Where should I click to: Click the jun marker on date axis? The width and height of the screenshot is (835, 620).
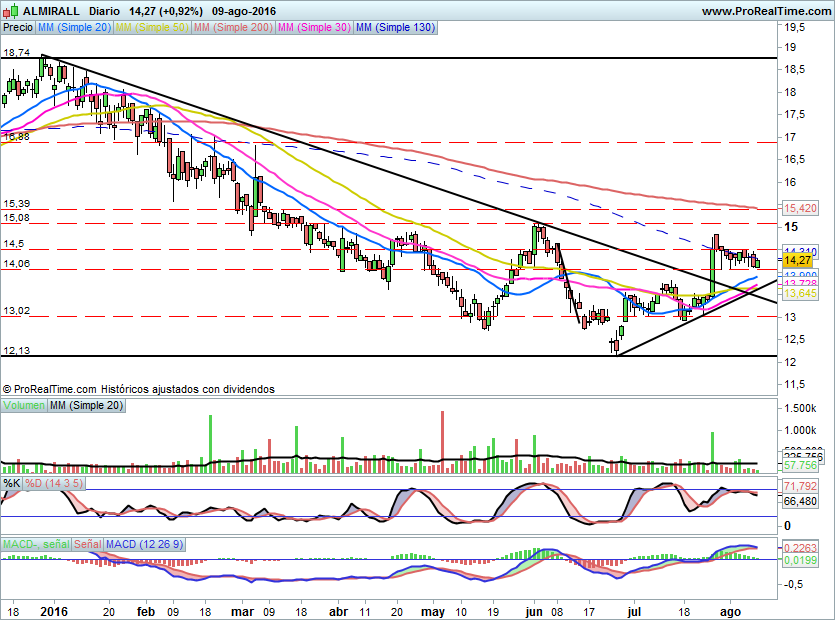coord(534,612)
